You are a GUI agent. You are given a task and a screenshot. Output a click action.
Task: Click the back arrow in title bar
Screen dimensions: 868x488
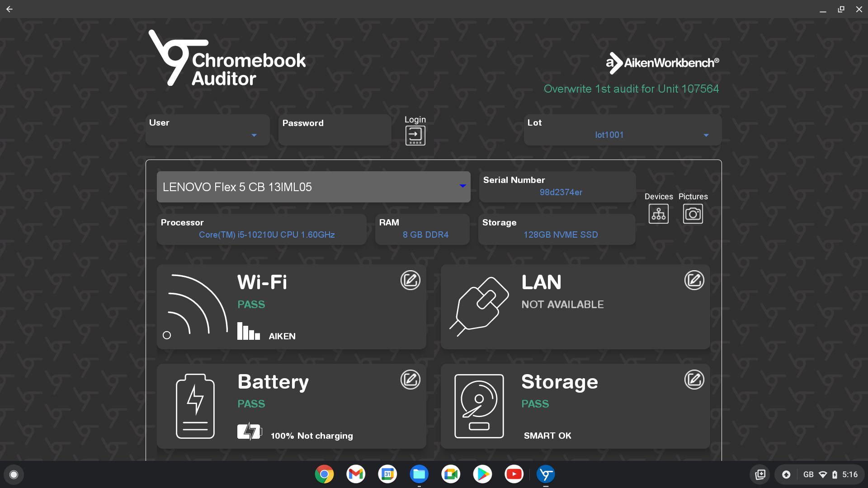(9, 9)
